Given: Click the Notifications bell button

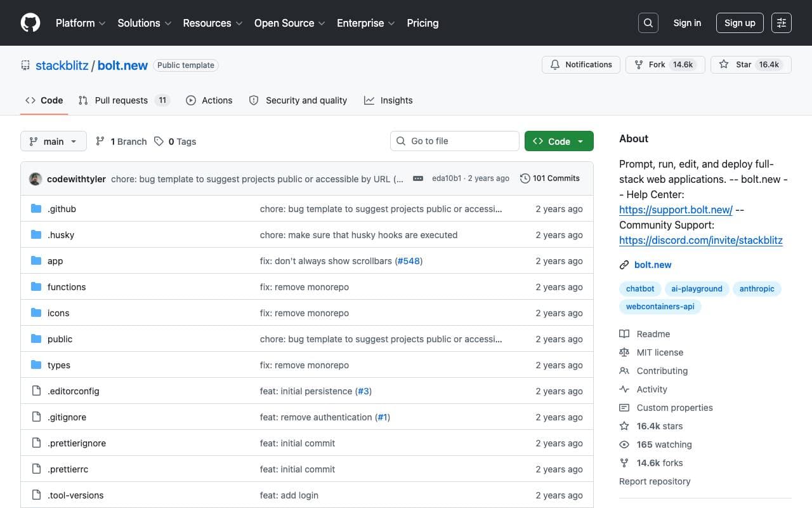Looking at the screenshot, I should click(x=581, y=65).
